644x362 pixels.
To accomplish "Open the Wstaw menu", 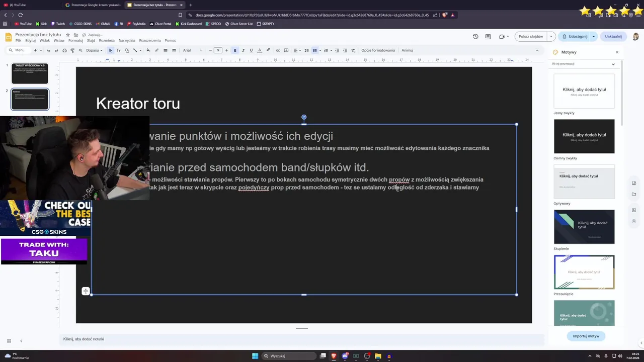I will click(59, 41).
